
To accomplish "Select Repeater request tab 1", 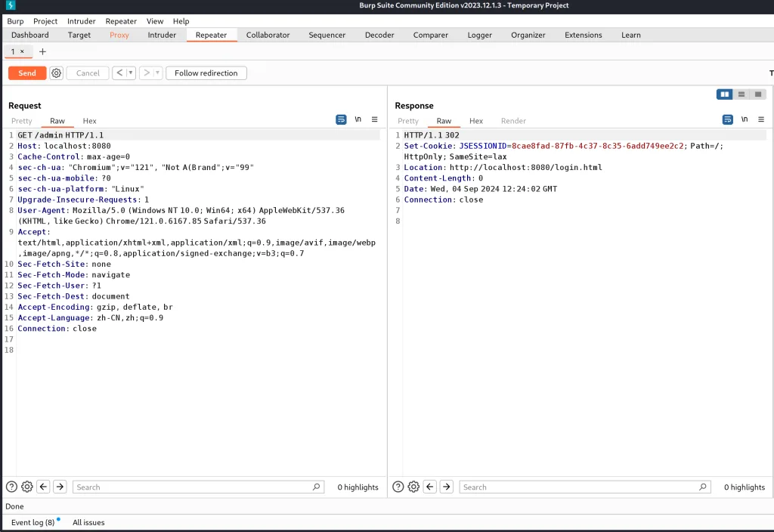I will [13, 52].
